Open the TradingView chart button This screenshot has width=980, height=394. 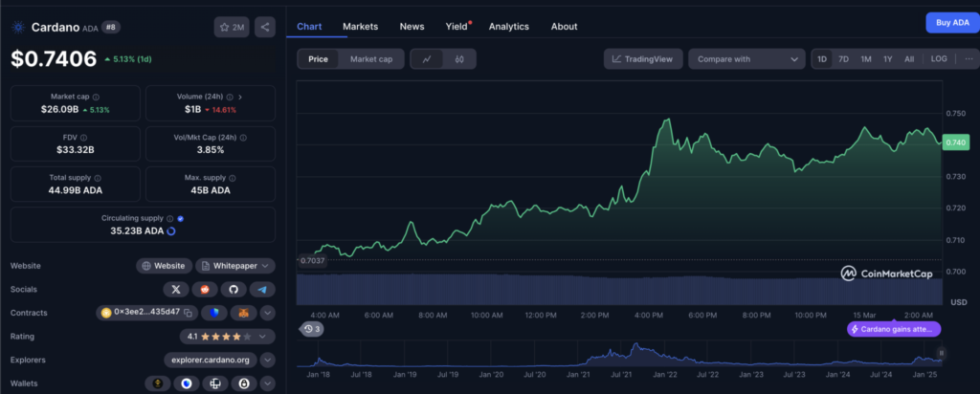(x=642, y=59)
